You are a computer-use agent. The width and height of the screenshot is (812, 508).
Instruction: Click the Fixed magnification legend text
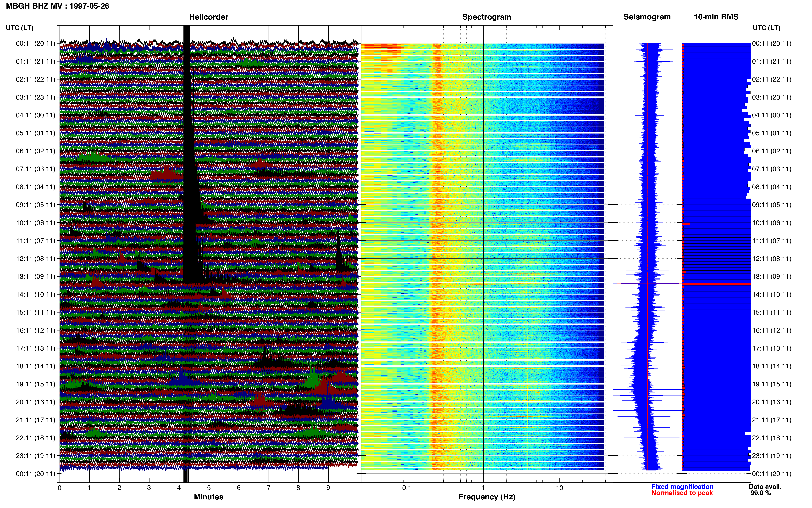pyautogui.click(x=682, y=487)
